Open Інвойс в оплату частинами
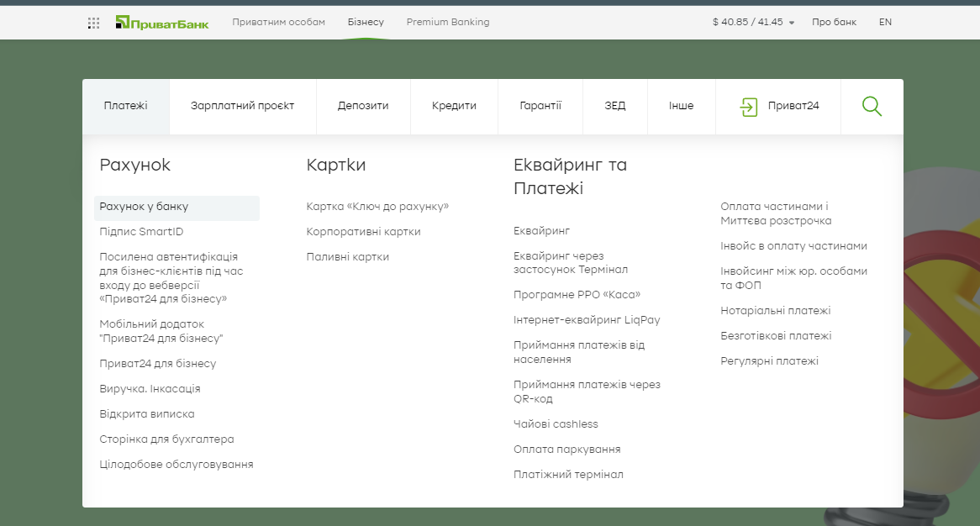The image size is (980, 526). [793, 246]
